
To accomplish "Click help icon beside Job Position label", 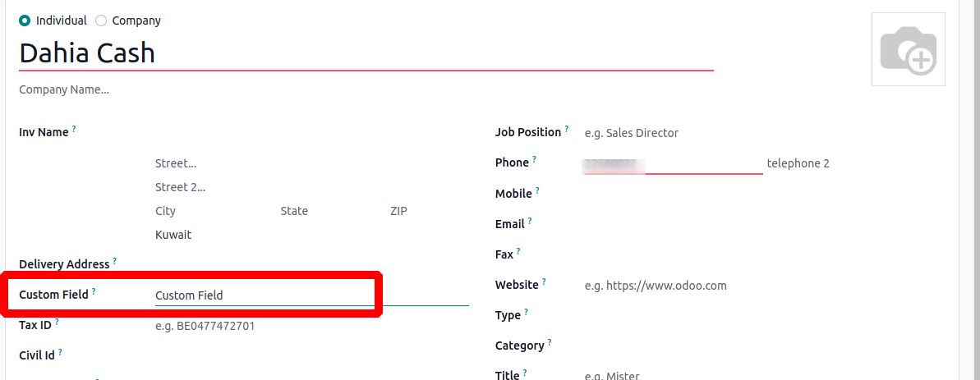I will tap(567, 129).
